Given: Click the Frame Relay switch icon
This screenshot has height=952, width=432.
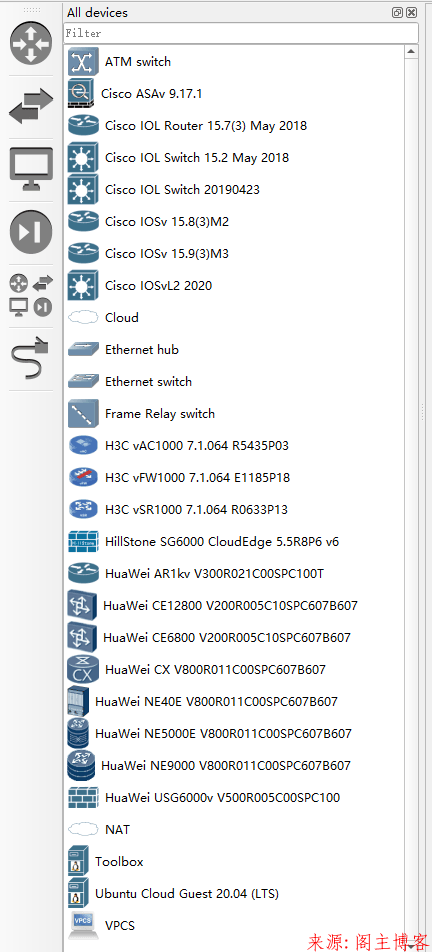Looking at the screenshot, I should [83, 414].
